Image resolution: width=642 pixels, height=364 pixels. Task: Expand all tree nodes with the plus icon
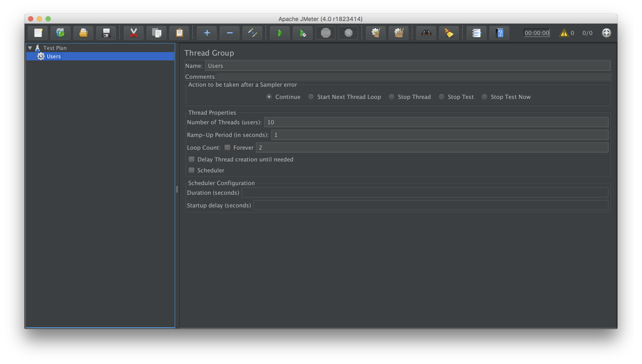click(x=206, y=32)
